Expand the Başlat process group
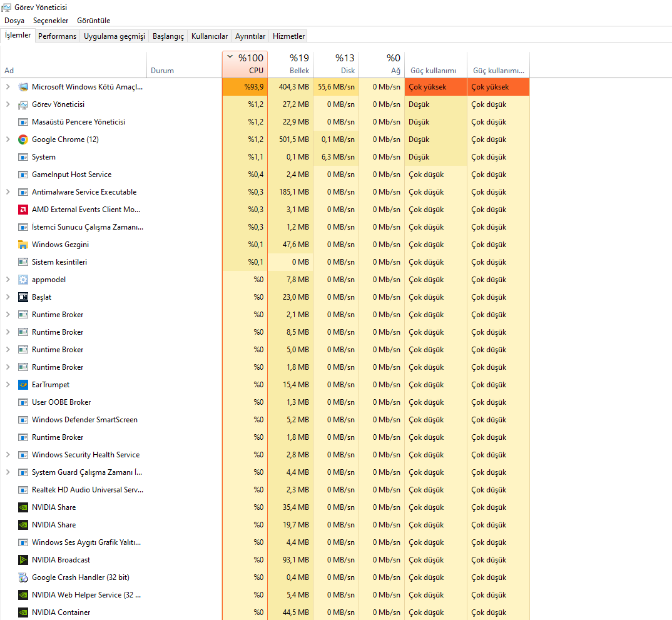672x620 pixels. pos(8,297)
